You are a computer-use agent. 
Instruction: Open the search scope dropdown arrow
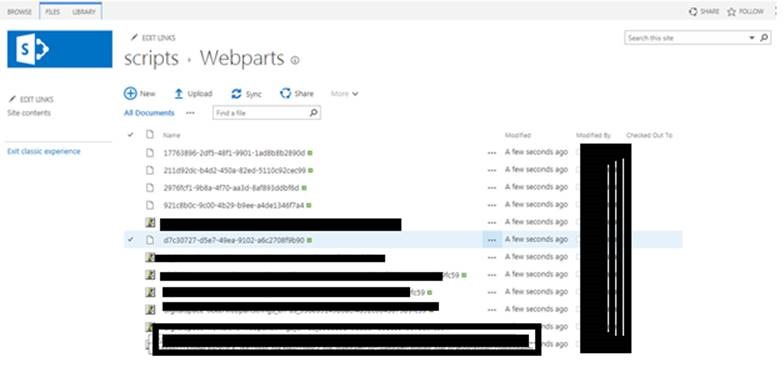pyautogui.click(x=752, y=38)
